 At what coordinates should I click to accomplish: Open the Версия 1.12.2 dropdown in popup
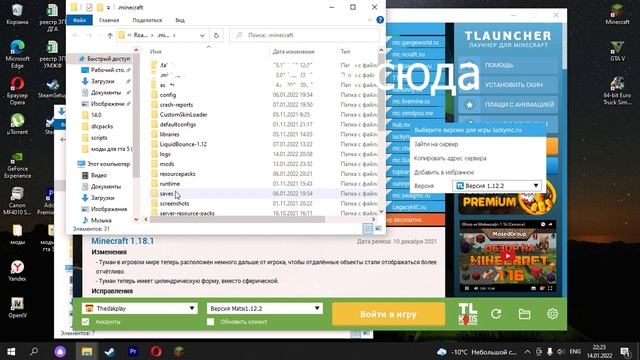(496, 186)
